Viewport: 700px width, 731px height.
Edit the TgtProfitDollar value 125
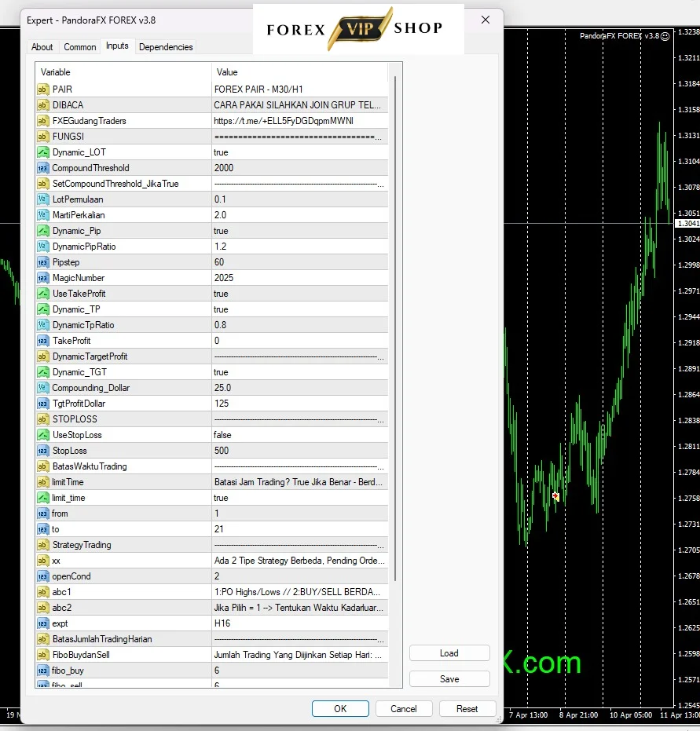click(x=300, y=404)
